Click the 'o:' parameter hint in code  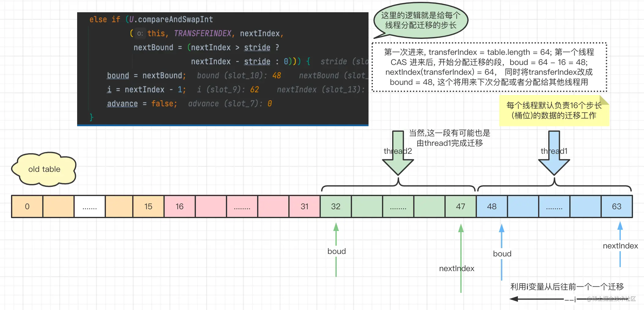point(140,33)
